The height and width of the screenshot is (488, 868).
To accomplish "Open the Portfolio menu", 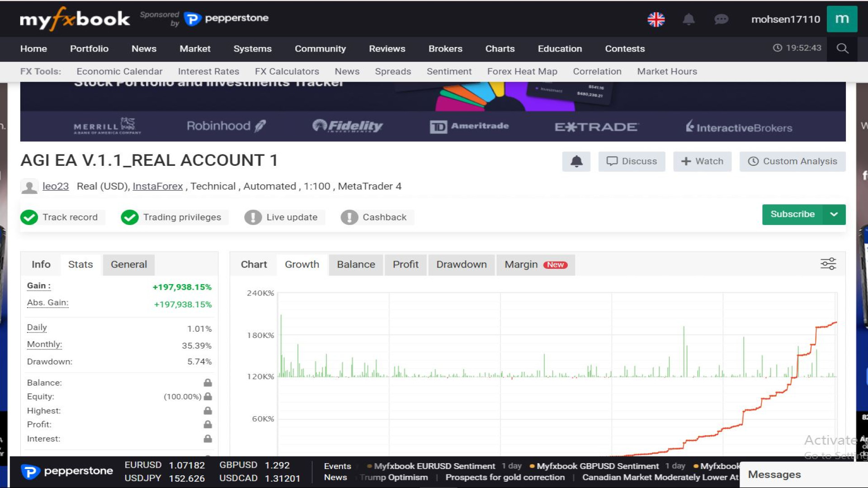I will tap(89, 49).
